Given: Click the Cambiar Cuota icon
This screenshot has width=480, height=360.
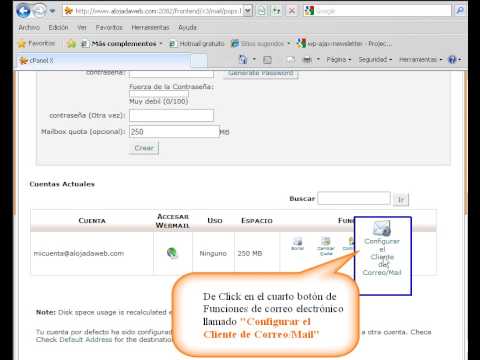Looking at the screenshot, I should pos(326,246).
